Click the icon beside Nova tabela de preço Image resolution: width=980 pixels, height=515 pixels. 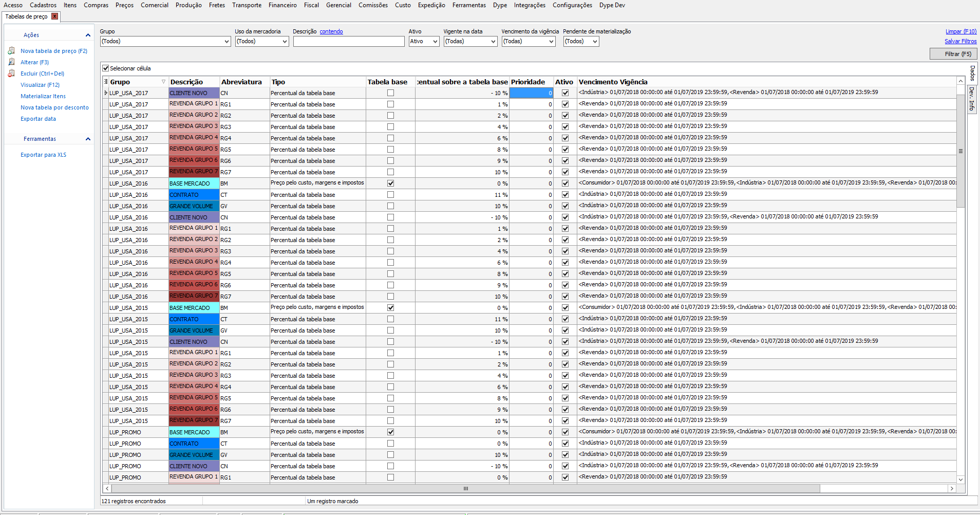click(11, 51)
